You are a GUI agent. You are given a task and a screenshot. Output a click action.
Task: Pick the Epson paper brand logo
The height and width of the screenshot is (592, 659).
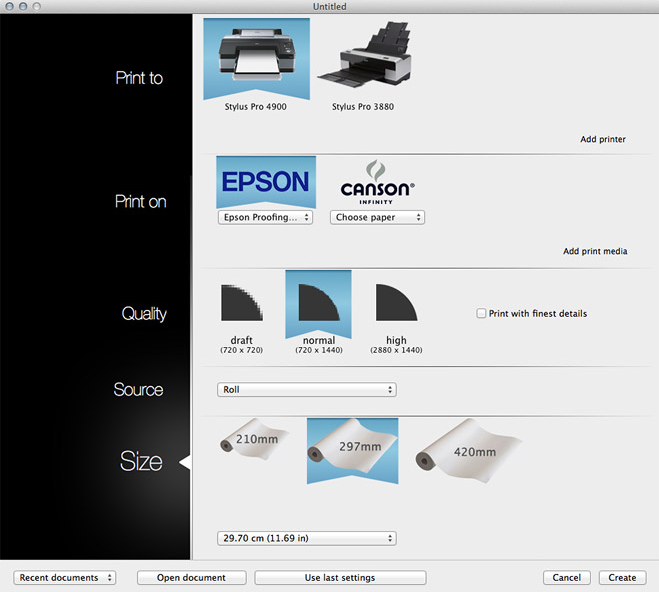point(266,182)
